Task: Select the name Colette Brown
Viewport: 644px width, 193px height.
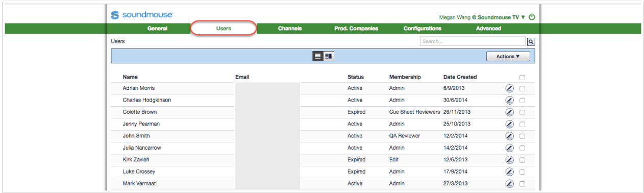Action: coord(140,112)
